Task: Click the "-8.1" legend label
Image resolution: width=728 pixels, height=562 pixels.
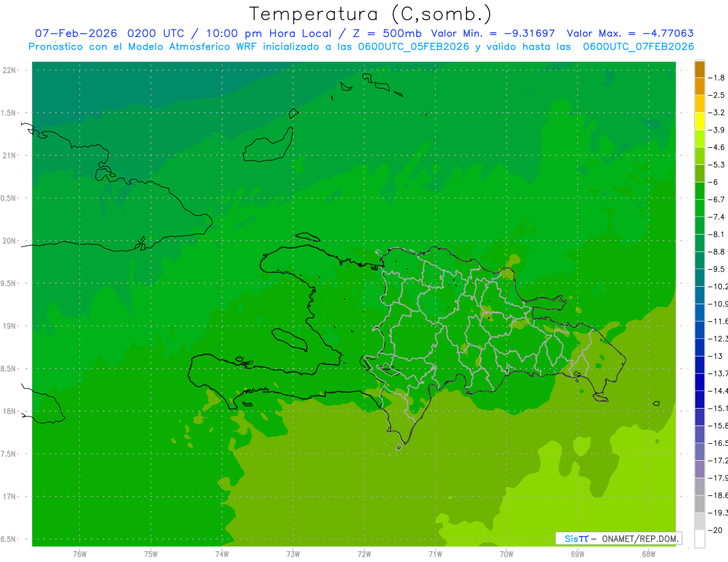Action: coord(716,235)
